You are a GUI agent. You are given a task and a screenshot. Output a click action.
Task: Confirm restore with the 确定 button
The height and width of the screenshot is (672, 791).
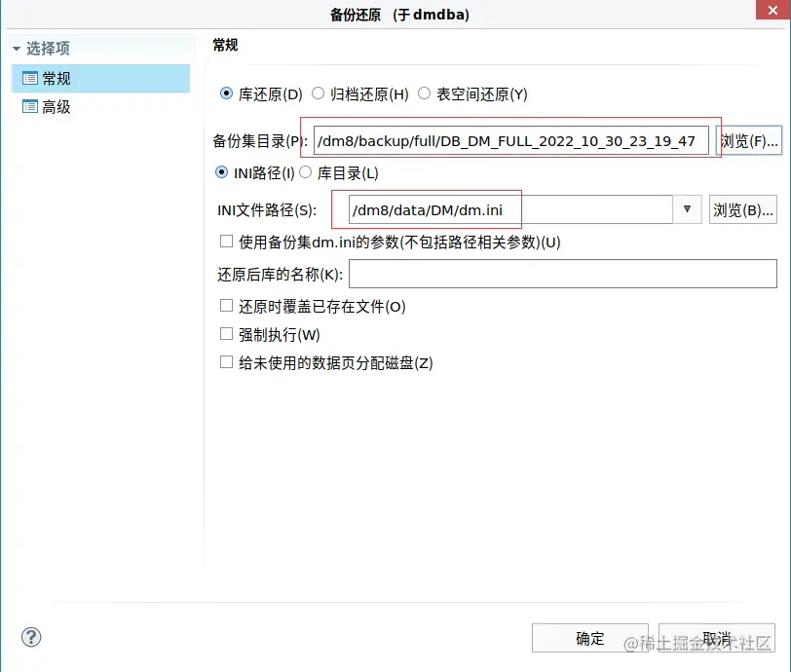click(589, 638)
